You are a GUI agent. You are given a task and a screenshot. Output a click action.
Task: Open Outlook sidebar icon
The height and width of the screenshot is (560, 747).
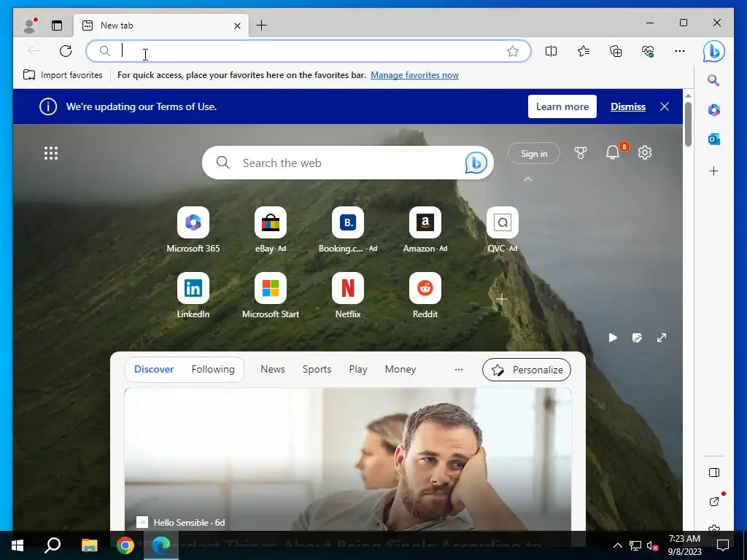point(713,139)
